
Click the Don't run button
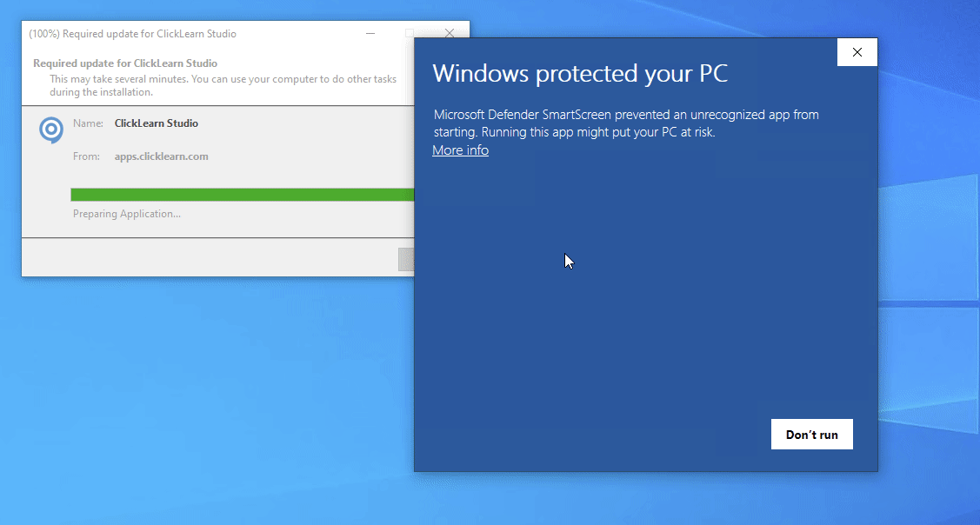tap(811, 435)
